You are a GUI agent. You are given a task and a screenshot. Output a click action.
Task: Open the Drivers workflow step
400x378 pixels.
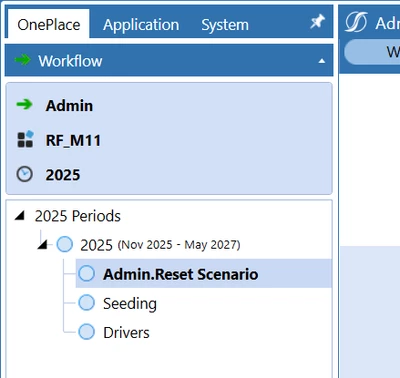pos(126,333)
